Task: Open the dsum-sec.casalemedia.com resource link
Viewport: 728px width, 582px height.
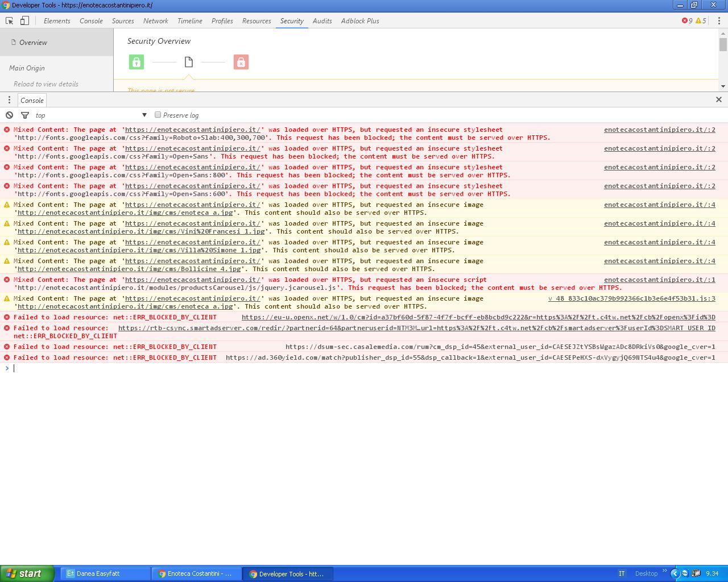Action: click(x=500, y=347)
